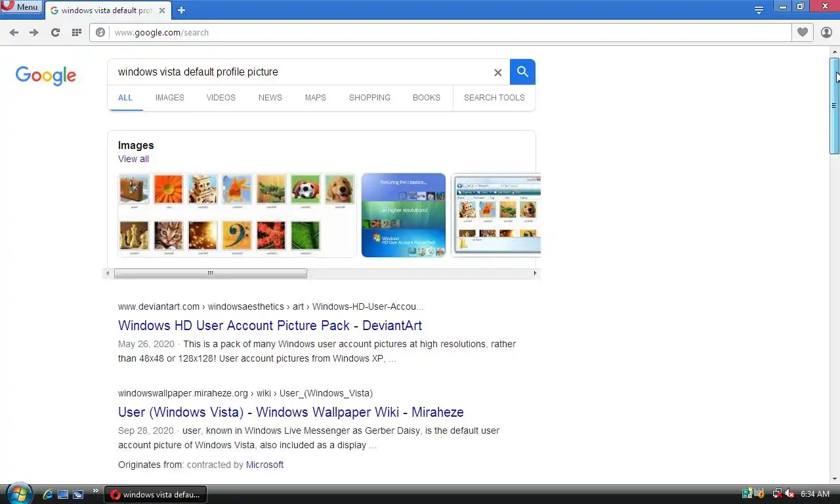840x504 pixels.
Task: Go forward to next page
Action: click(34, 32)
